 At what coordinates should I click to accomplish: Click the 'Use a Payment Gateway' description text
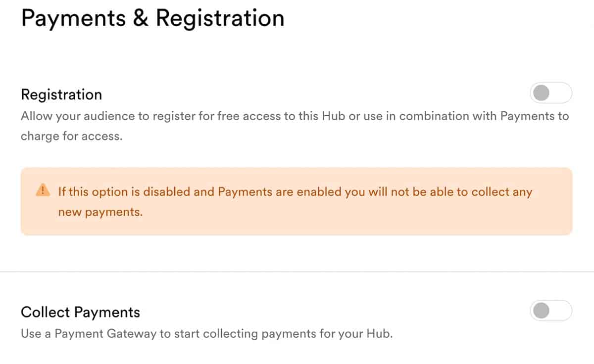(206, 334)
